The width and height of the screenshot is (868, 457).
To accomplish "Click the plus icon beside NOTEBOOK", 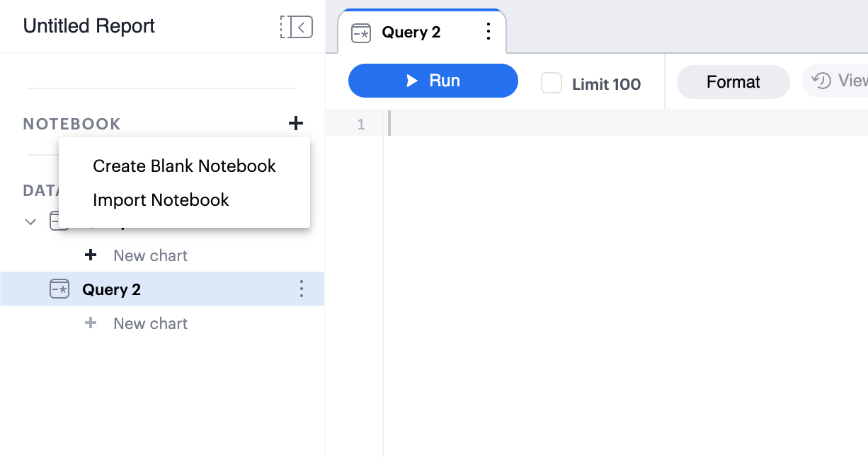I will click(296, 124).
